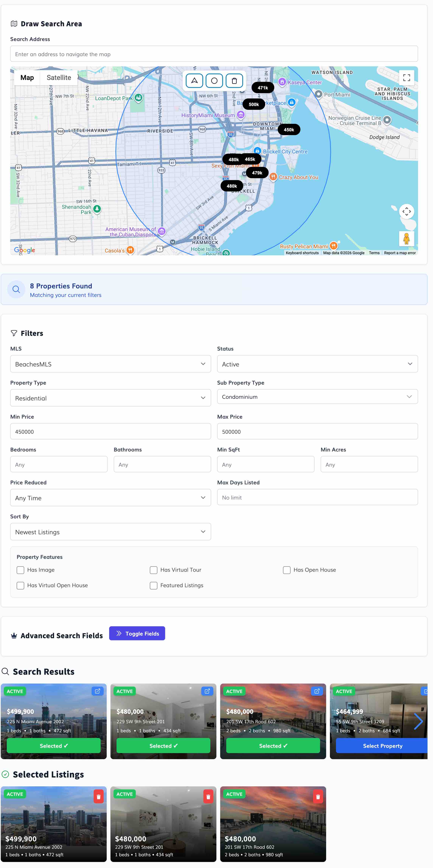433x868 pixels.
Task: Click the 450k price marker
Action: point(289,129)
